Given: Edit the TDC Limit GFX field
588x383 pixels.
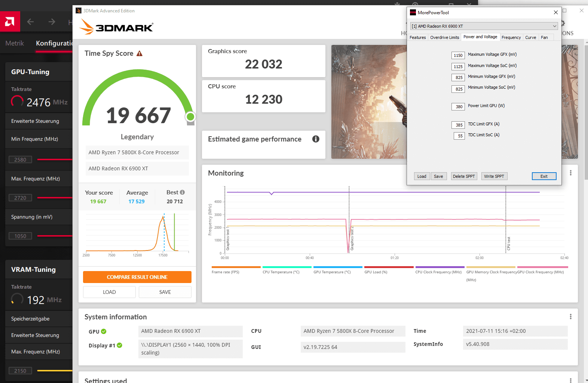Looking at the screenshot, I should click(458, 125).
